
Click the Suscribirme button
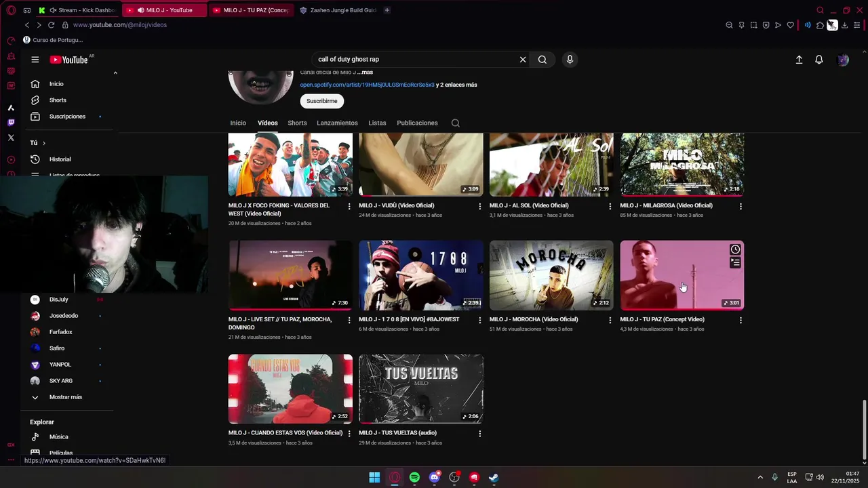[321, 101]
